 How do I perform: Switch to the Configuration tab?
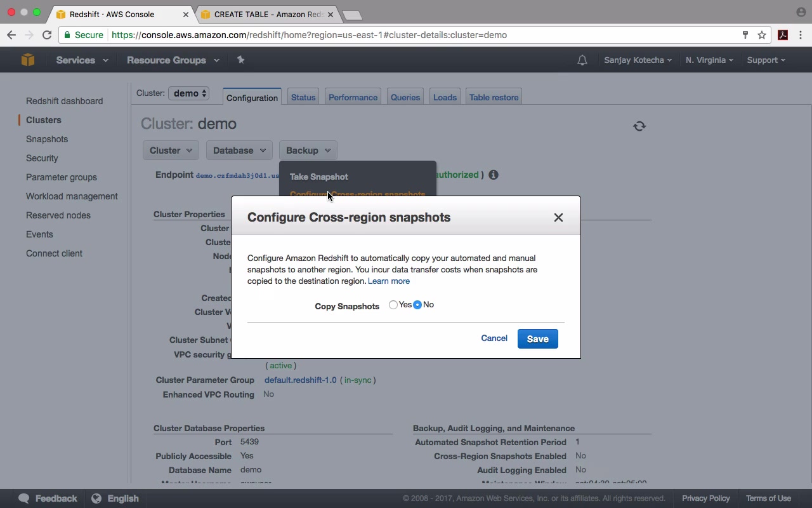[252, 97]
